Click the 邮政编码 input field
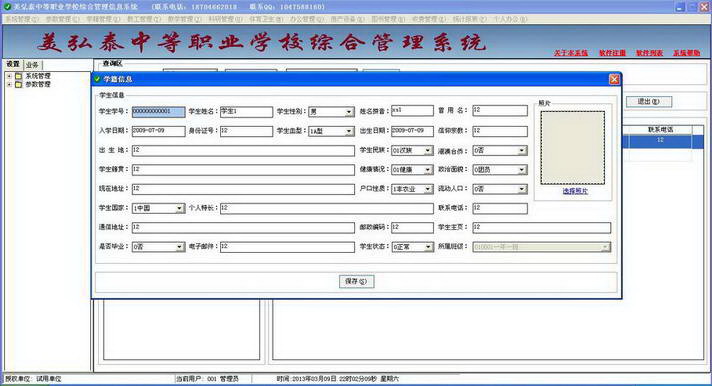Image resolution: width=712 pixels, height=386 pixels. (x=412, y=228)
